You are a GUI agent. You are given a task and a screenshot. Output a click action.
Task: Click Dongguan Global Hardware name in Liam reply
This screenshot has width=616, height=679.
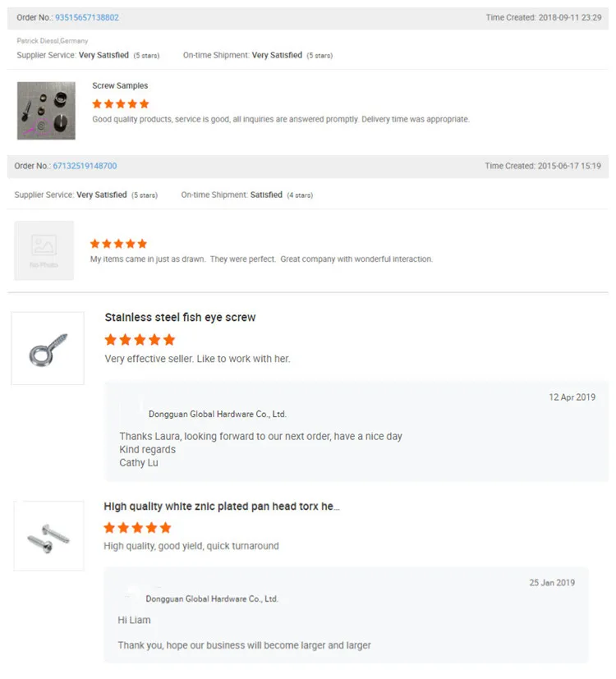[212, 599]
